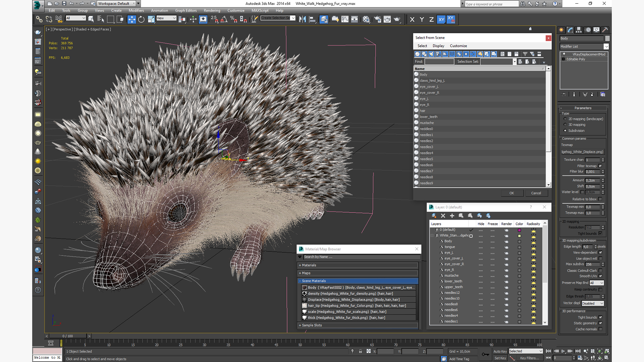Viewport: 644px width, 362px height.
Task: Toggle the Percent Snap icon
Action: coord(234,19)
